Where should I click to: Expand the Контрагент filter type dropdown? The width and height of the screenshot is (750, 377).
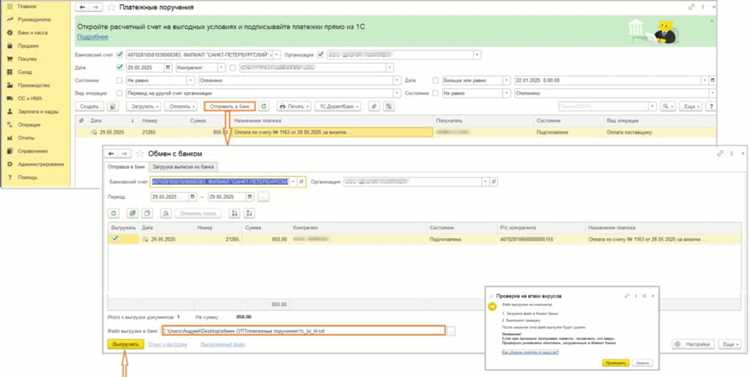(221, 67)
